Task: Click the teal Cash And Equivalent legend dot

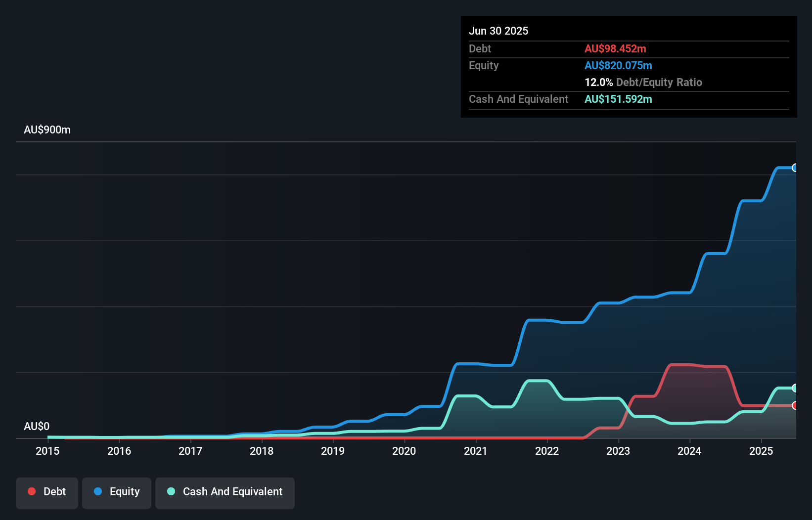Action: coord(170,491)
